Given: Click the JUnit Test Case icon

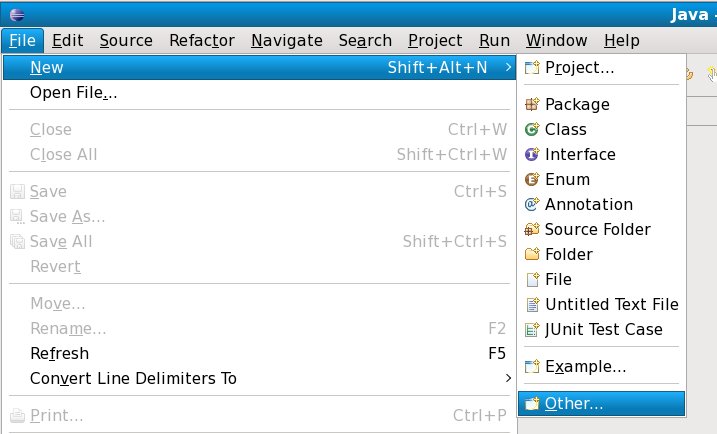Looking at the screenshot, I should (x=532, y=329).
